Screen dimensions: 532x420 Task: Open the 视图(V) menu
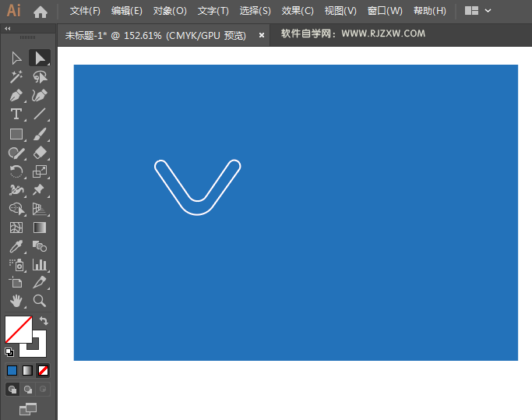(340, 11)
